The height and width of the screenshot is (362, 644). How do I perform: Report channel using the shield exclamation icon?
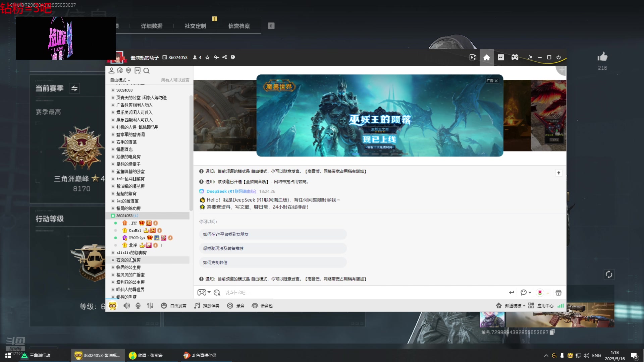click(233, 57)
